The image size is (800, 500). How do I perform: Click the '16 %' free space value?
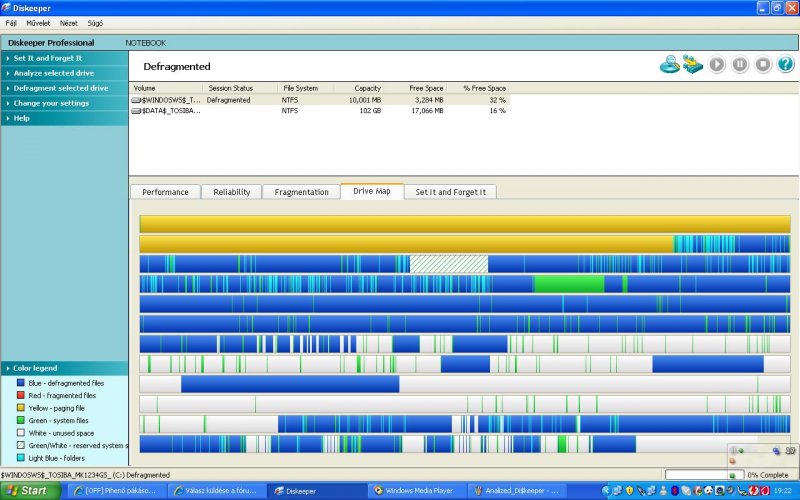coord(497,111)
